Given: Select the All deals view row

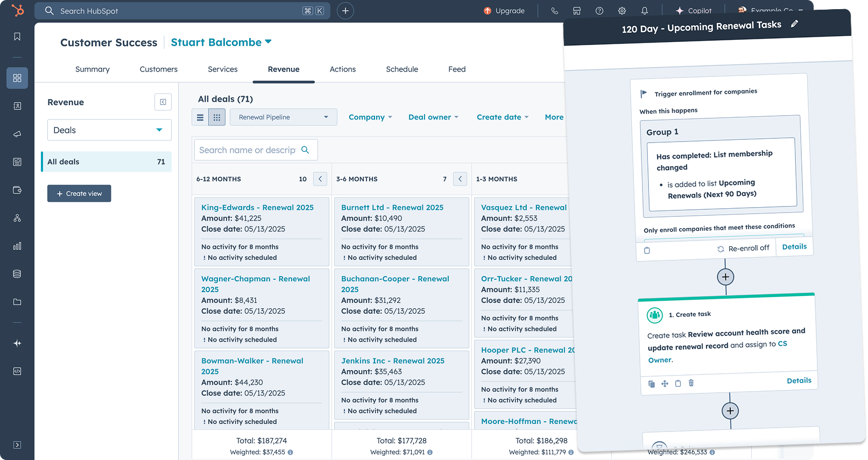Looking at the screenshot, I should click(107, 162).
